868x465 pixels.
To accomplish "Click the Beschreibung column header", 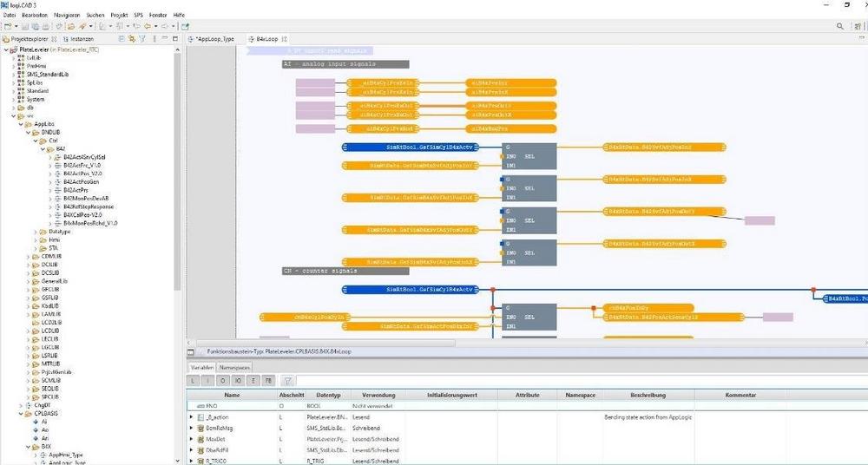I will (x=648, y=396).
